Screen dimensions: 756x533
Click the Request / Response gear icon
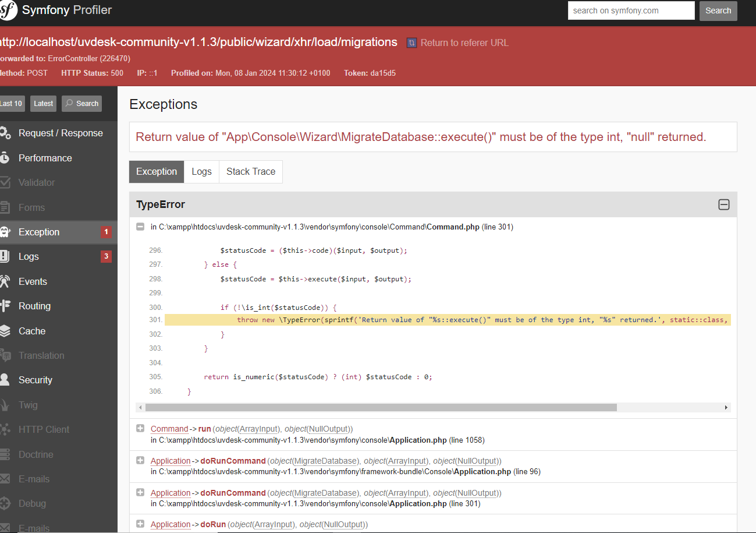point(5,133)
